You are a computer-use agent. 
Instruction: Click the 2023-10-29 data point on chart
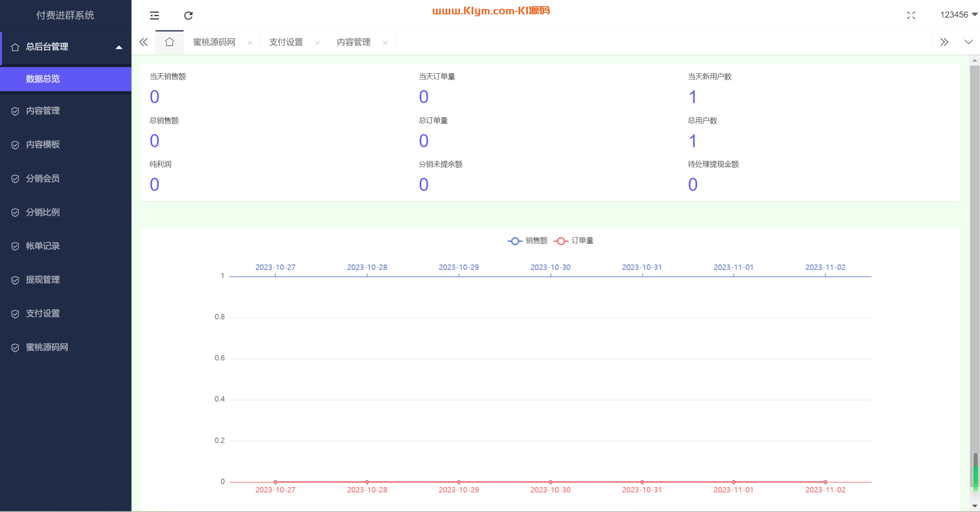pyautogui.click(x=459, y=482)
